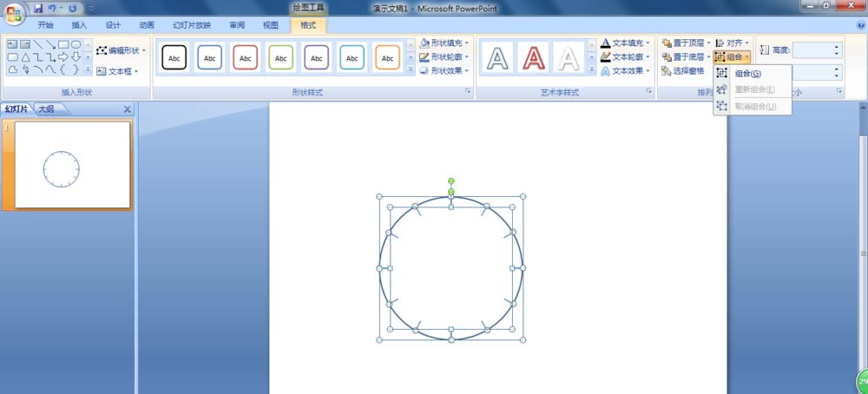Apply the black outline Abc shape style
The image size is (868, 394).
[174, 57]
